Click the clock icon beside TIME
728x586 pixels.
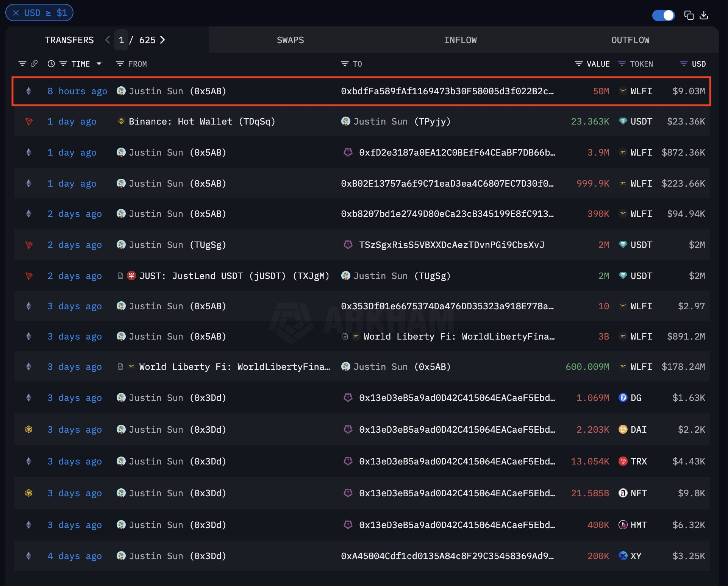click(51, 64)
